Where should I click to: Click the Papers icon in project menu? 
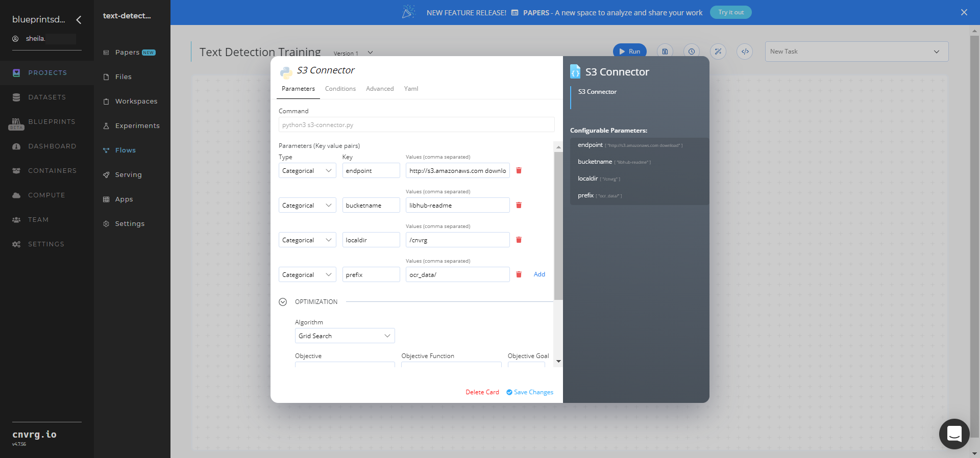[x=106, y=53]
